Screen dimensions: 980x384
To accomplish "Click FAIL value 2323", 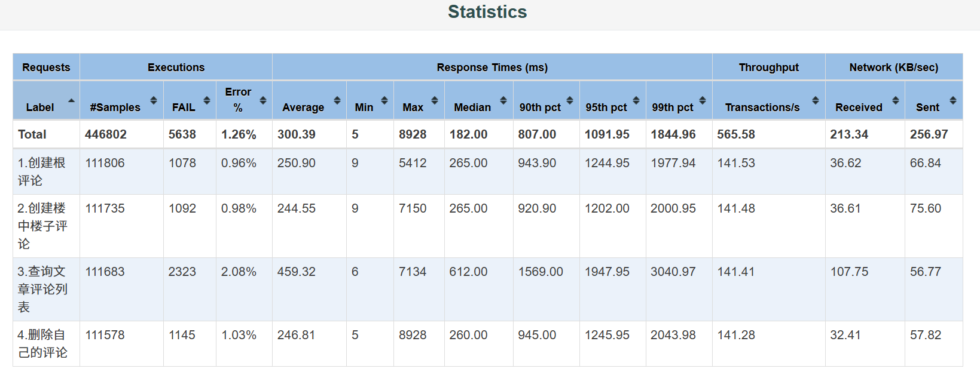I will 182,272.
